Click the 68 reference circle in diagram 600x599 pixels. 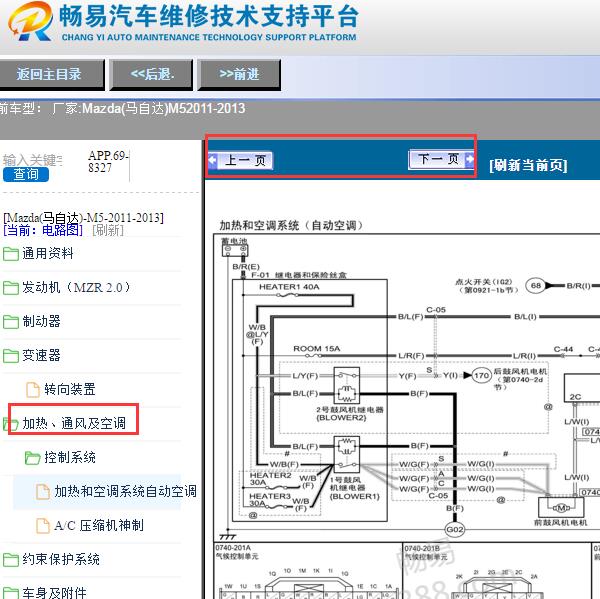coord(536,286)
